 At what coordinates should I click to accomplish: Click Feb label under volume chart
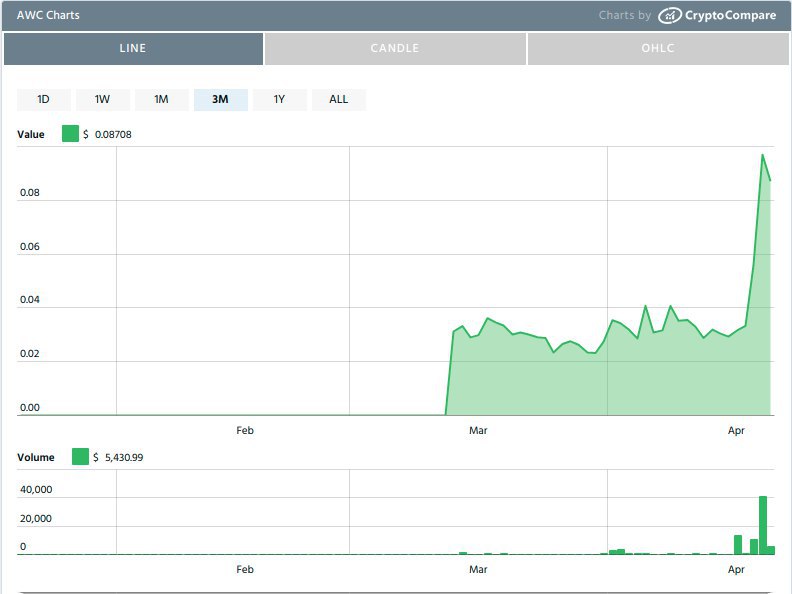[245, 569]
